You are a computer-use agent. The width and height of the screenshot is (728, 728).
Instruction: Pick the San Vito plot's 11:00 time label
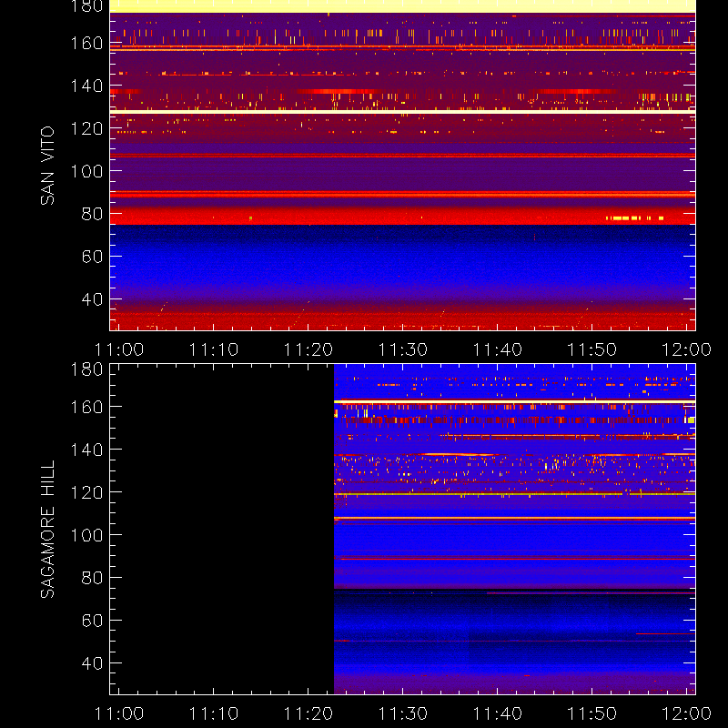(x=119, y=349)
